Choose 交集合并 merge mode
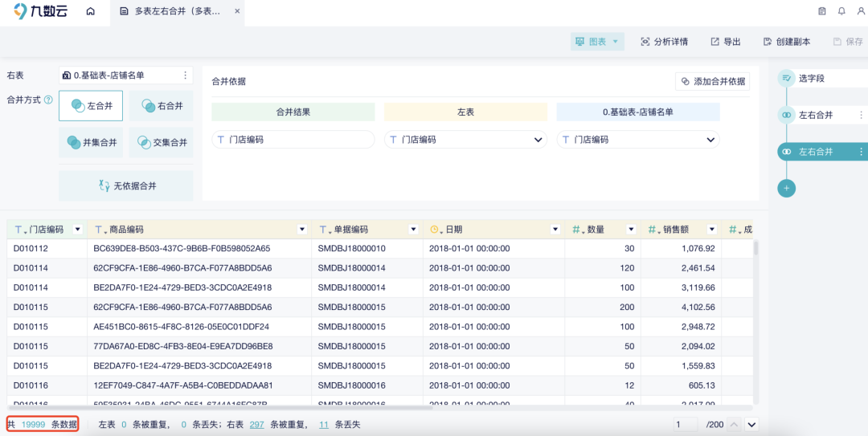Image resolution: width=868 pixels, height=436 pixels. 161,143
